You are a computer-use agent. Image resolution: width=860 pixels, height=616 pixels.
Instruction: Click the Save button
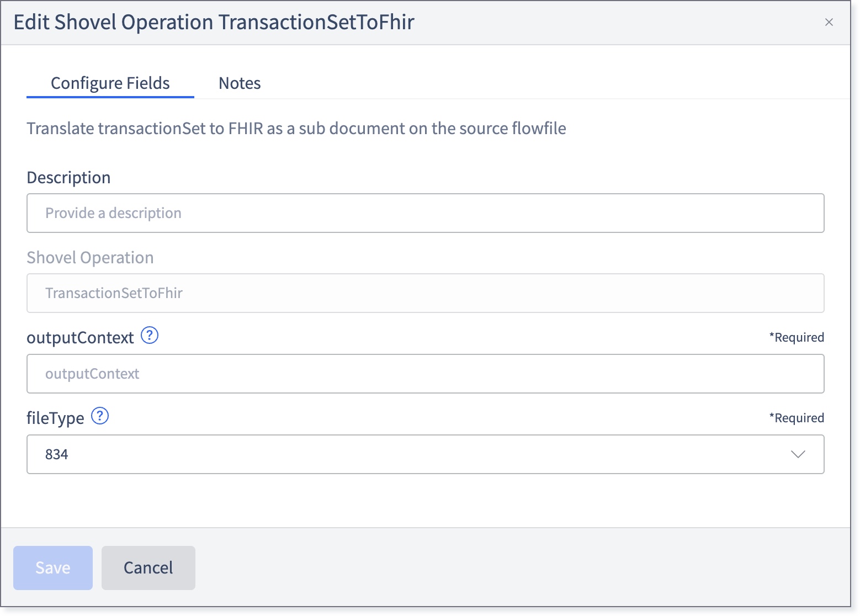[52, 567]
